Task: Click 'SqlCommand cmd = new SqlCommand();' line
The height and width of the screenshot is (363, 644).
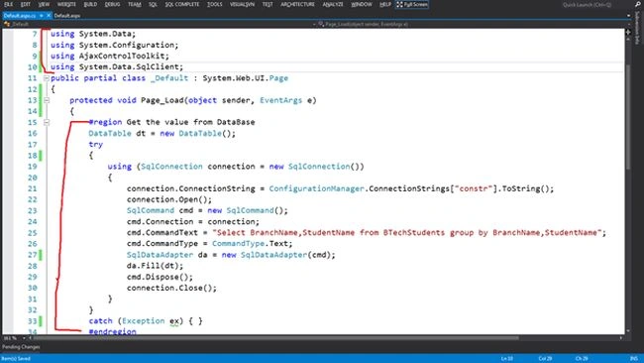Action: tap(207, 210)
